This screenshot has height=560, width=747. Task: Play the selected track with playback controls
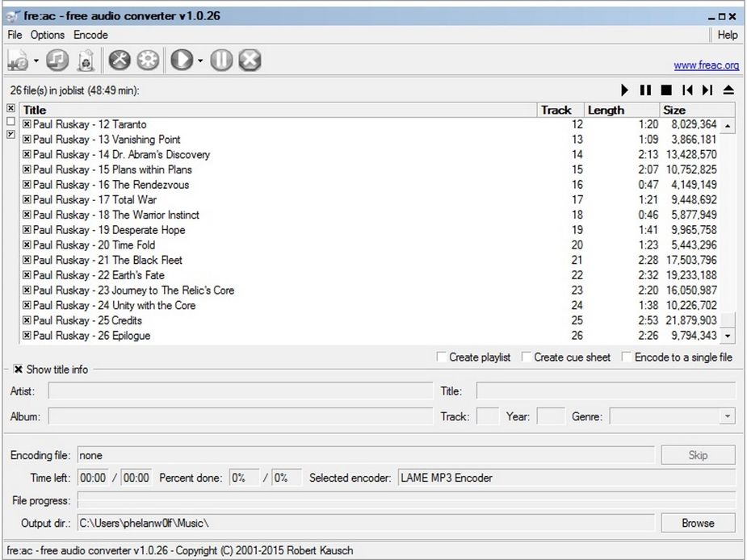click(x=623, y=90)
